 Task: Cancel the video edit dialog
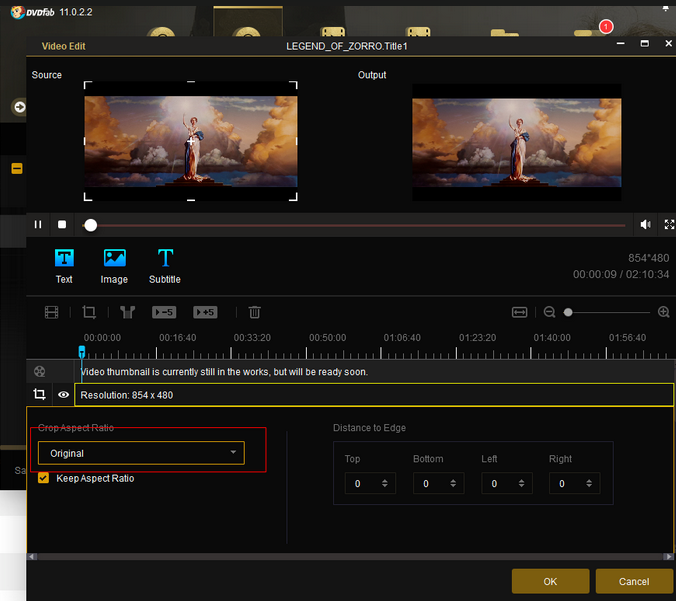pos(634,581)
